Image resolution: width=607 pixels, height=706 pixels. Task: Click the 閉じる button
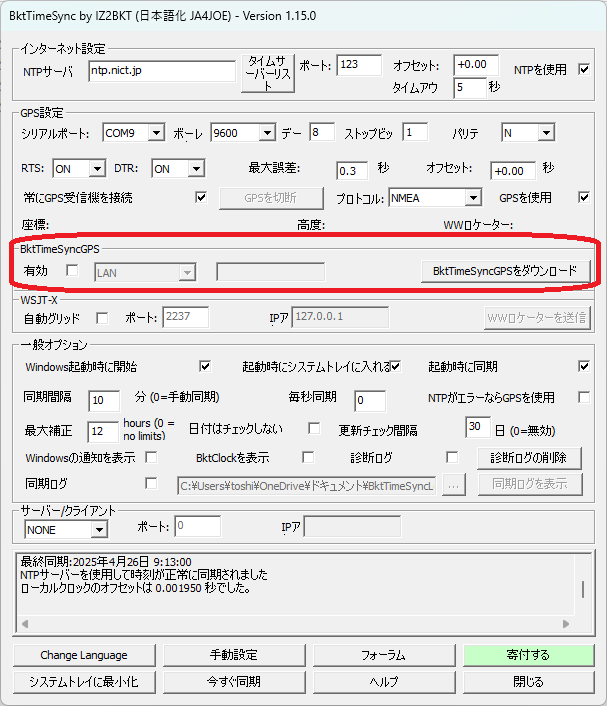click(x=529, y=682)
